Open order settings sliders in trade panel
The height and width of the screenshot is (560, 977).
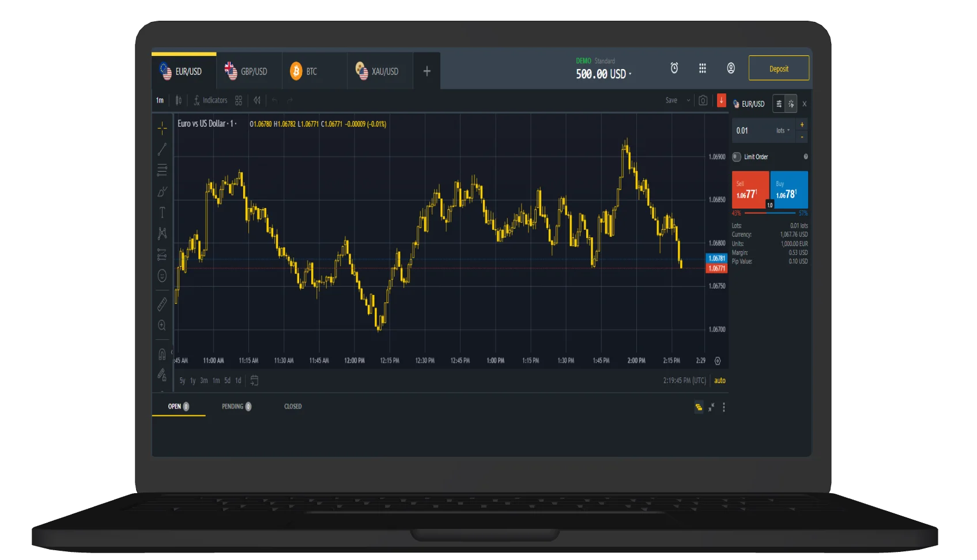click(779, 104)
